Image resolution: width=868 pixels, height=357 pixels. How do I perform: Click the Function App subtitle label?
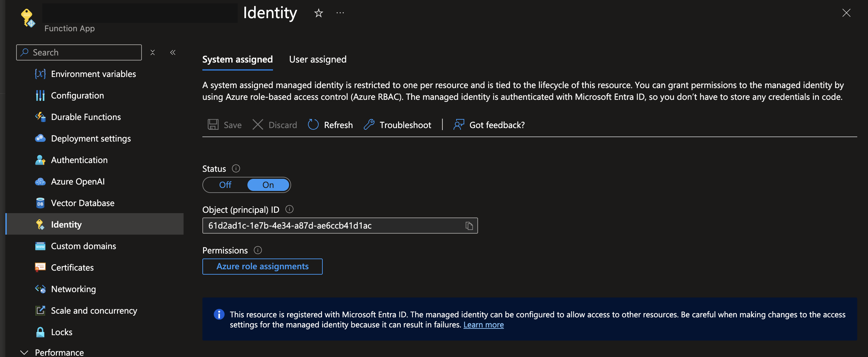coord(69,29)
